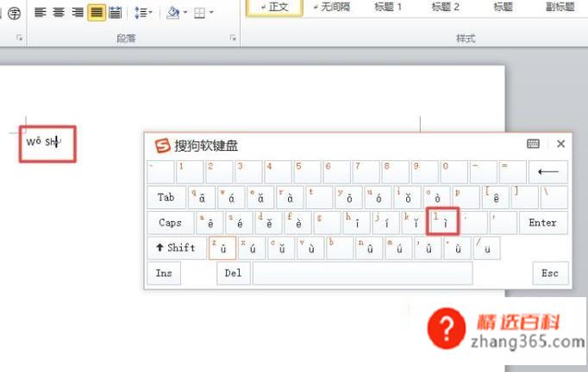
Task: Click the p key on soft keyboard
Action: (x=466, y=197)
